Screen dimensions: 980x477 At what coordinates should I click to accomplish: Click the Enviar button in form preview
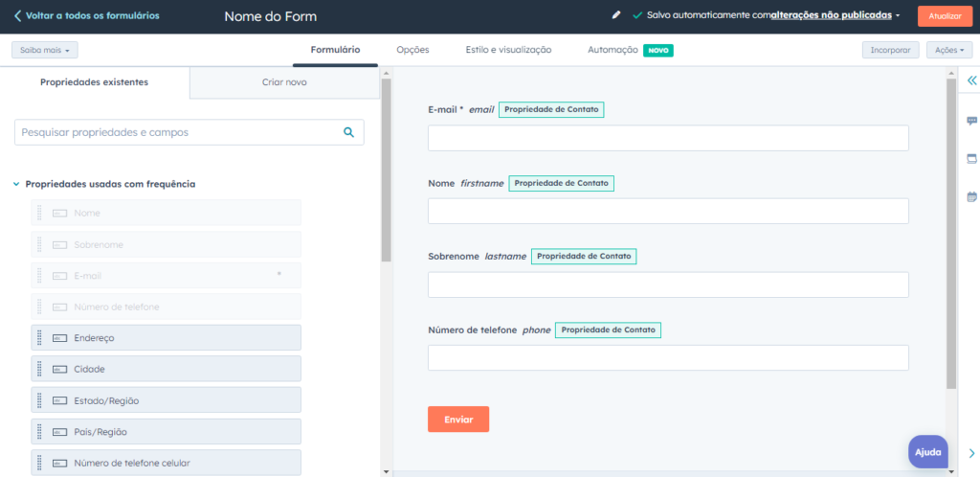tap(458, 420)
